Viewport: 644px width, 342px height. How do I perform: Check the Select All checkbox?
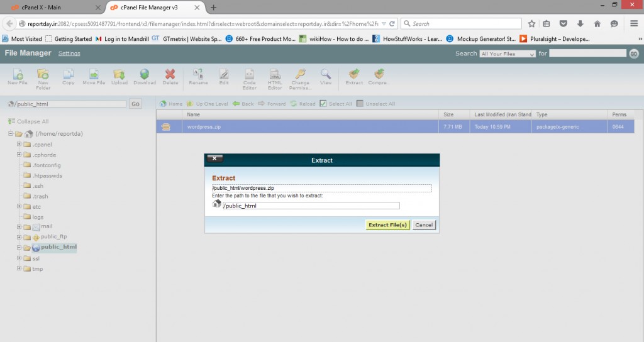(323, 104)
